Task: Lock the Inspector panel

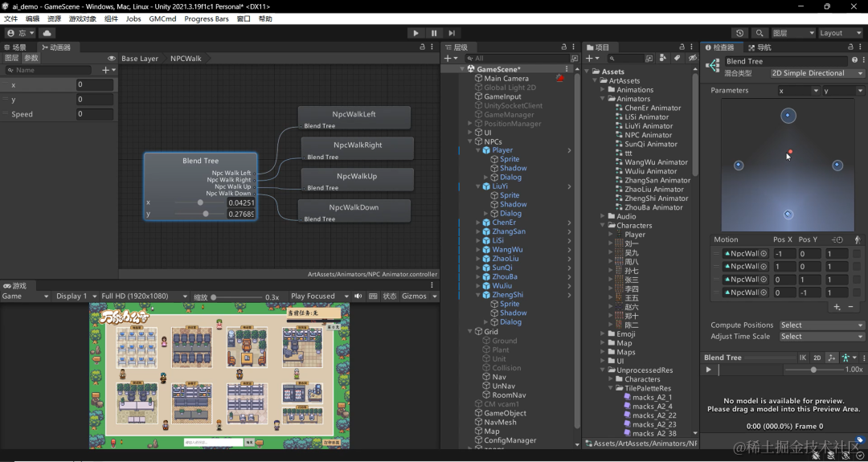Action: pyautogui.click(x=850, y=47)
